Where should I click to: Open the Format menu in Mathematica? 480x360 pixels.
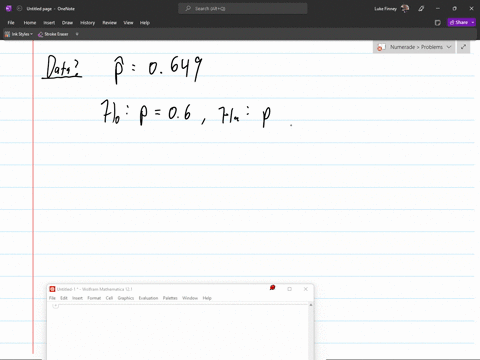click(x=94, y=298)
